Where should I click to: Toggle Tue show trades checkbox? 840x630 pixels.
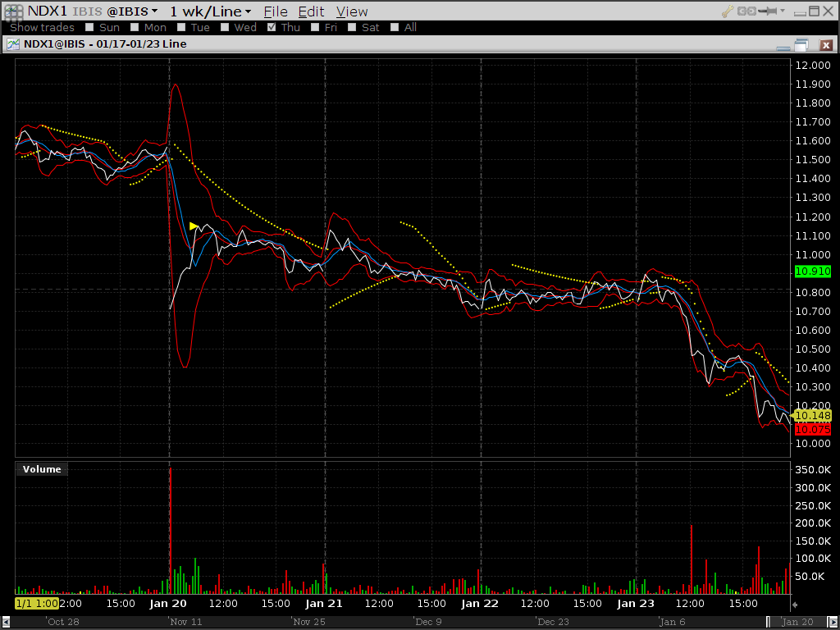[x=181, y=27]
